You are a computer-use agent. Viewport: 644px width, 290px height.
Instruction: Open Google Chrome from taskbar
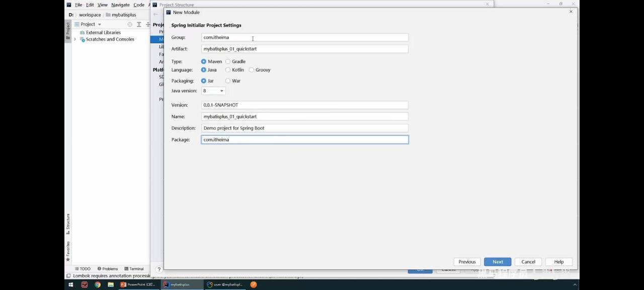tap(98, 284)
